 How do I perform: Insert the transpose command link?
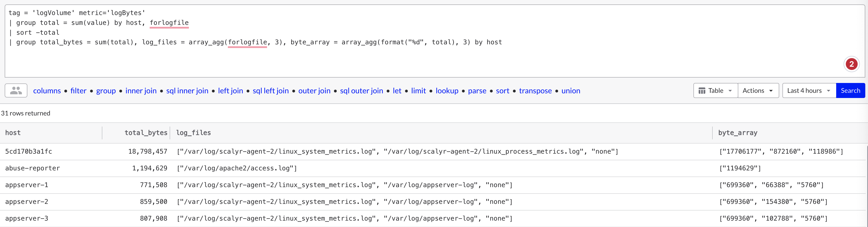click(535, 91)
